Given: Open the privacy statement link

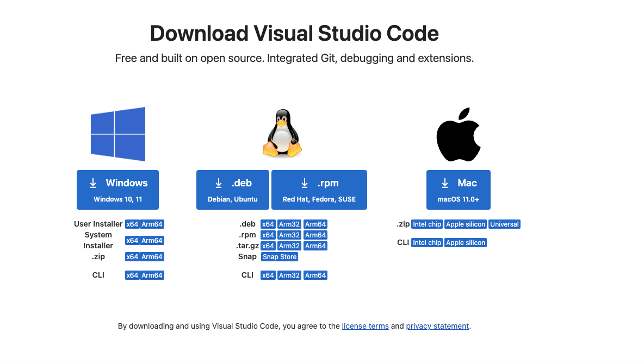Looking at the screenshot, I should (x=437, y=327).
